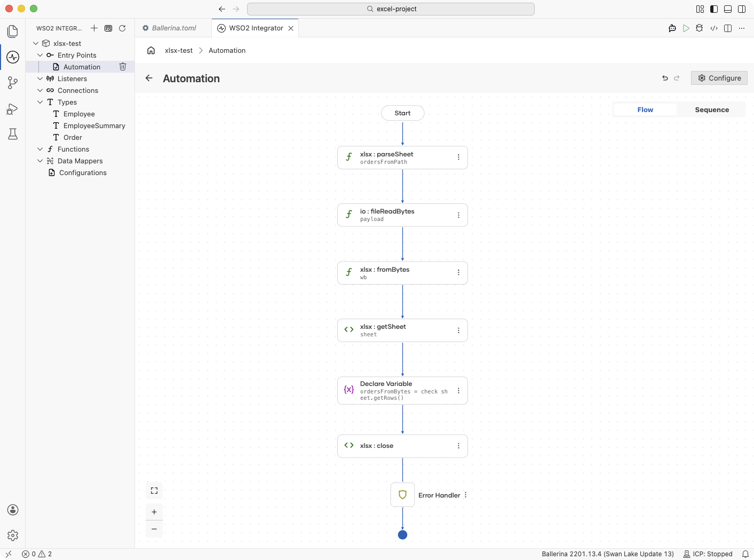Zoom out the flow diagram
This screenshot has height=560, width=754.
(x=154, y=529)
